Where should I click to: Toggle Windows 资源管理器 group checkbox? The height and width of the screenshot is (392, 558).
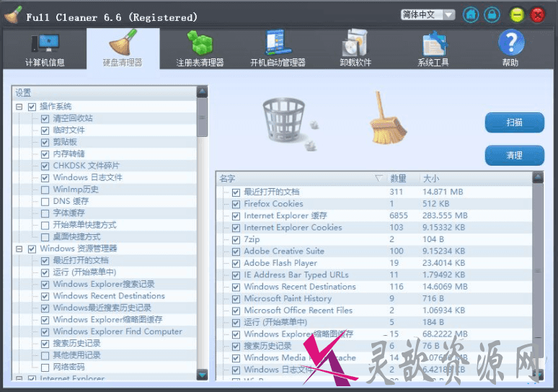pyautogui.click(x=32, y=249)
